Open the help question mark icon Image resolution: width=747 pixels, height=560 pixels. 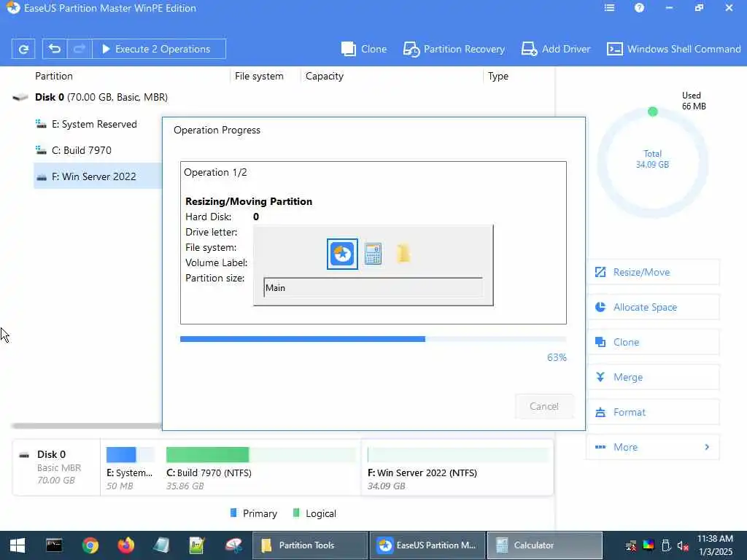[639, 7]
